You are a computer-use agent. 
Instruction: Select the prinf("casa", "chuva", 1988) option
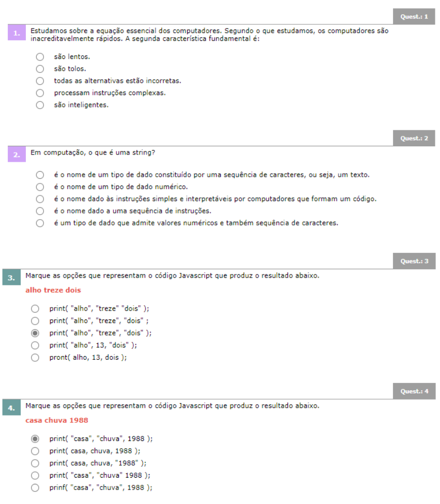pos(35,487)
